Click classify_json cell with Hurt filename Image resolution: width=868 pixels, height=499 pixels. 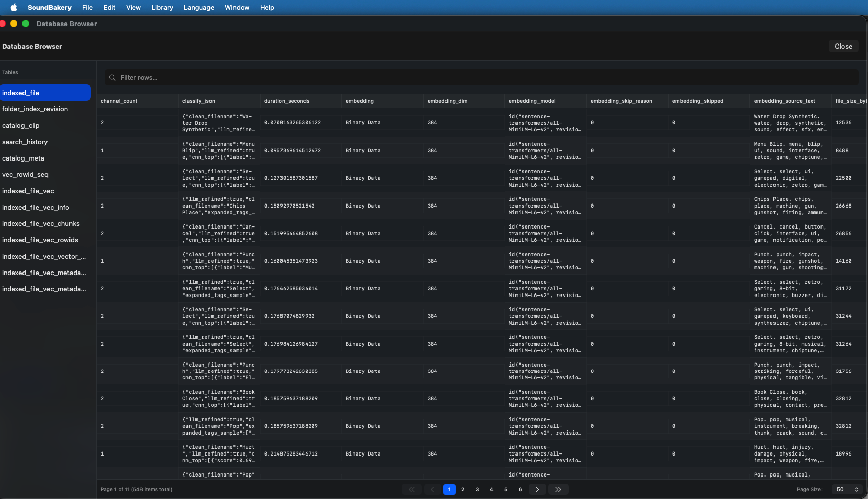219,454
